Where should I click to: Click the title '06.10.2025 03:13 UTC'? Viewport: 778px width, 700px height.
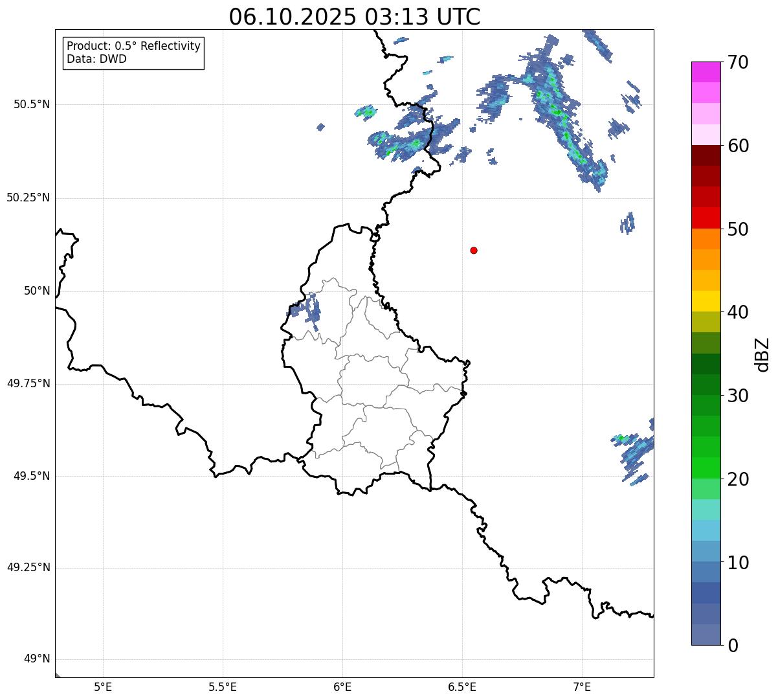pos(355,17)
